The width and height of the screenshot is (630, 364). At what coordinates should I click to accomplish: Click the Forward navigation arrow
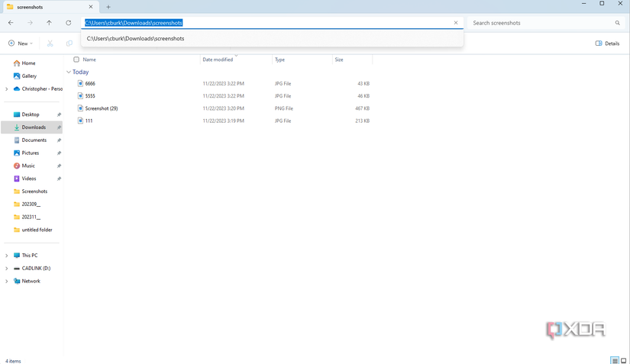[30, 23]
